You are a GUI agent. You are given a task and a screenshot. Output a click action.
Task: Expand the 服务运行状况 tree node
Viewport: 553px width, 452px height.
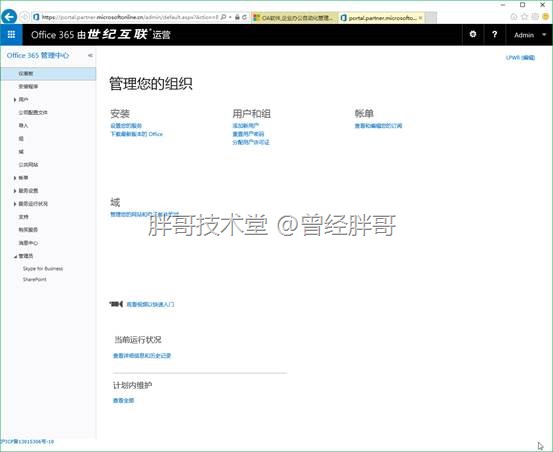pyautogui.click(x=15, y=204)
